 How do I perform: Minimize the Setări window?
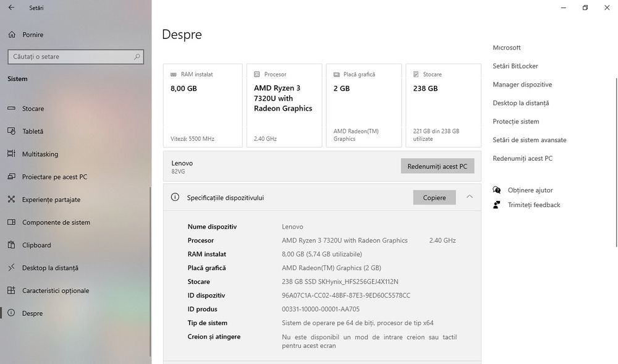click(564, 7)
